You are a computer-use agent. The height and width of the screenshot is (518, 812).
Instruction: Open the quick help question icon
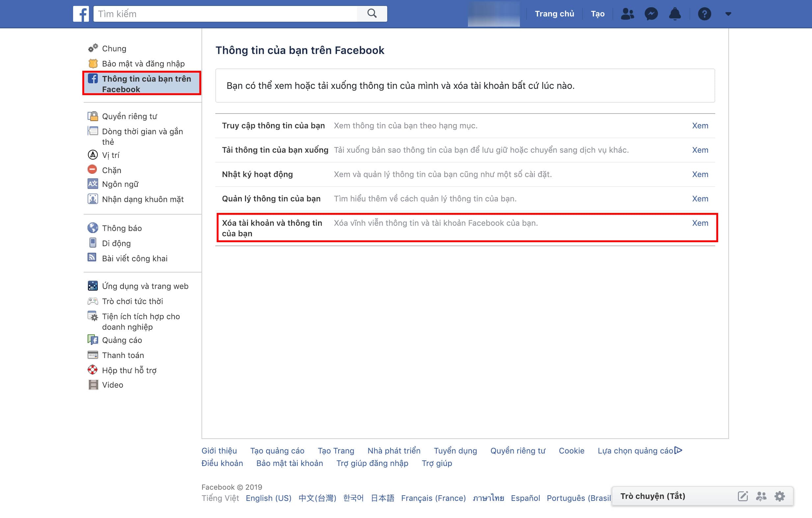704,14
